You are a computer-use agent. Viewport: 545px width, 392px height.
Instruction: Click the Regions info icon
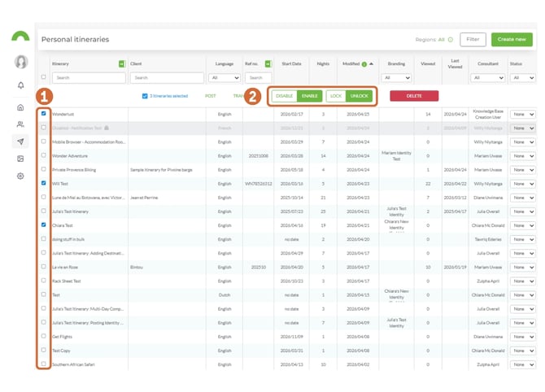pyautogui.click(x=451, y=40)
